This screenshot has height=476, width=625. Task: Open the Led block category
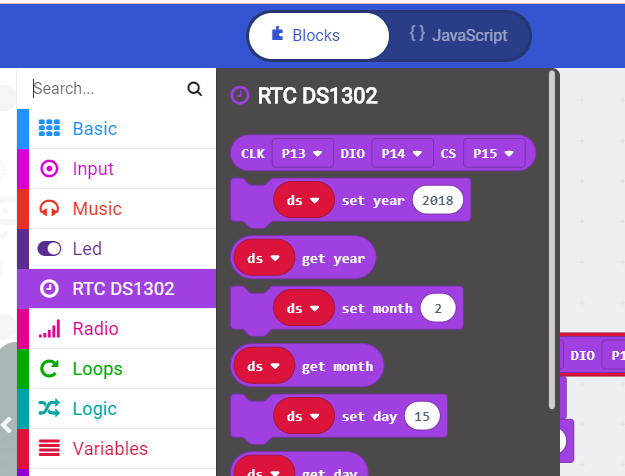117,248
